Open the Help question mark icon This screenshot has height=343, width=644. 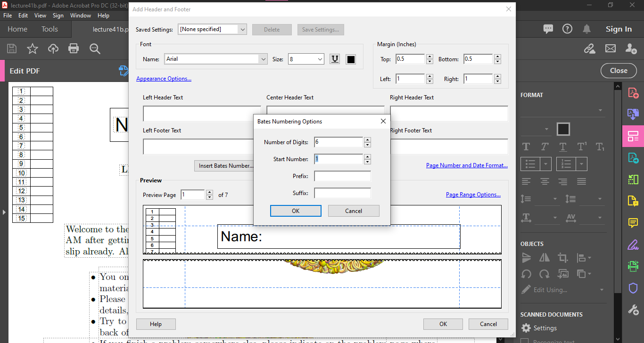pos(567,29)
